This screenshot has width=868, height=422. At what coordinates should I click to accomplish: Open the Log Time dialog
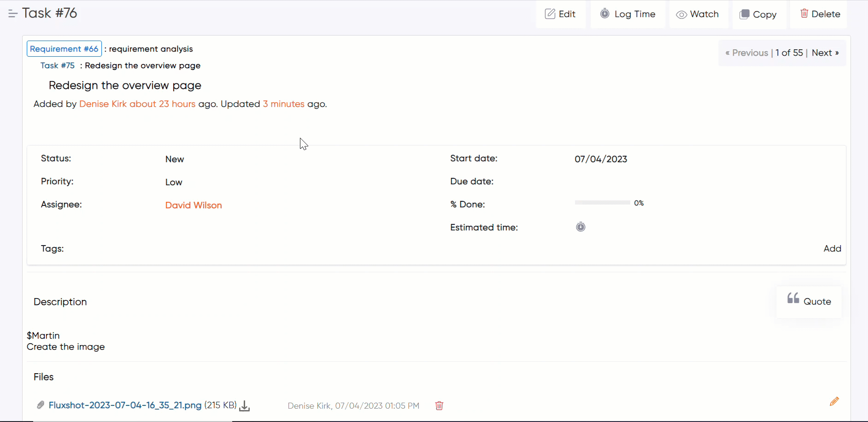click(x=628, y=14)
